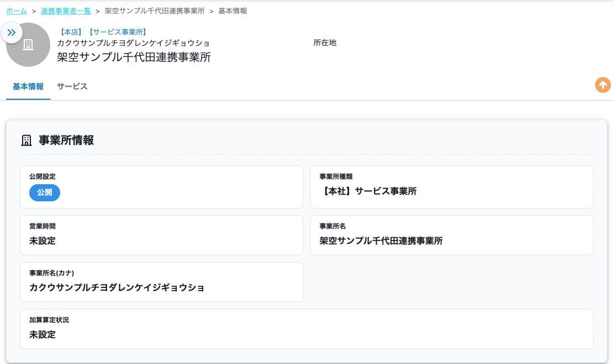Click the 未設定 value under 営業時間
Screen dimensions: 613x364
pos(42,240)
